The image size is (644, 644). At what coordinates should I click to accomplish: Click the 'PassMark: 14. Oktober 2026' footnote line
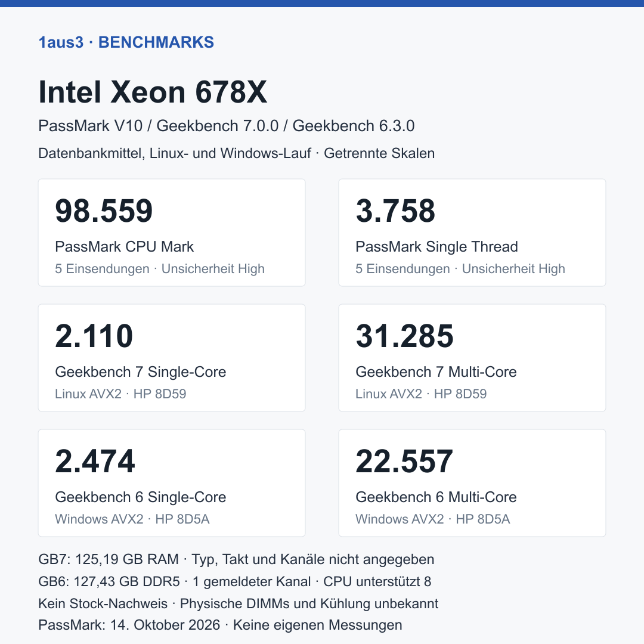coord(220,625)
